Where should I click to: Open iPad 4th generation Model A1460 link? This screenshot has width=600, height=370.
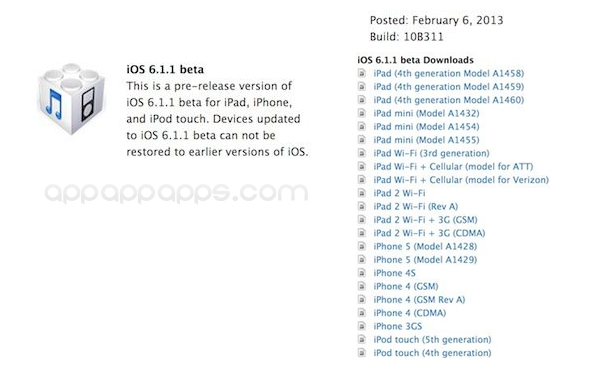[448, 100]
